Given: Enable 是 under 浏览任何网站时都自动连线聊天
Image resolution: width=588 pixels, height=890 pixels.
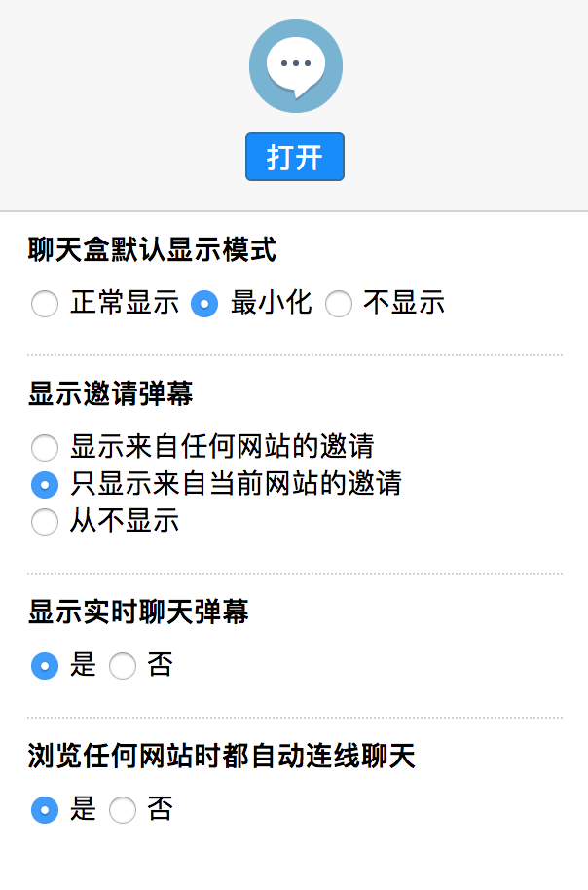Looking at the screenshot, I should click(x=45, y=809).
